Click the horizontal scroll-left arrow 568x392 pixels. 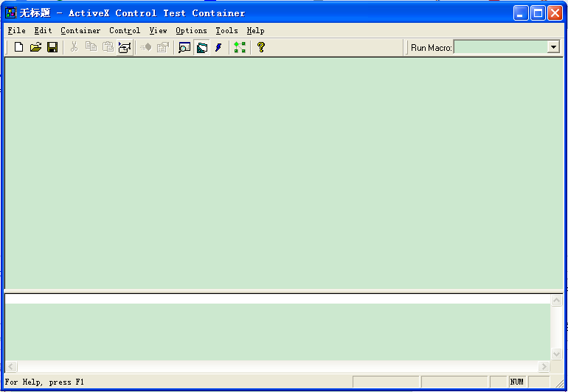click(x=11, y=366)
